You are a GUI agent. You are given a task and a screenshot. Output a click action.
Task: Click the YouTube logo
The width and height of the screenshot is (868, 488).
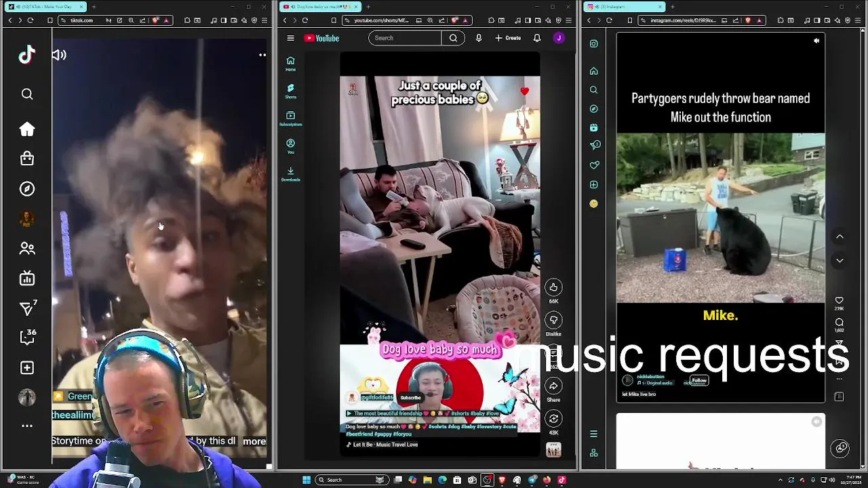coord(321,38)
